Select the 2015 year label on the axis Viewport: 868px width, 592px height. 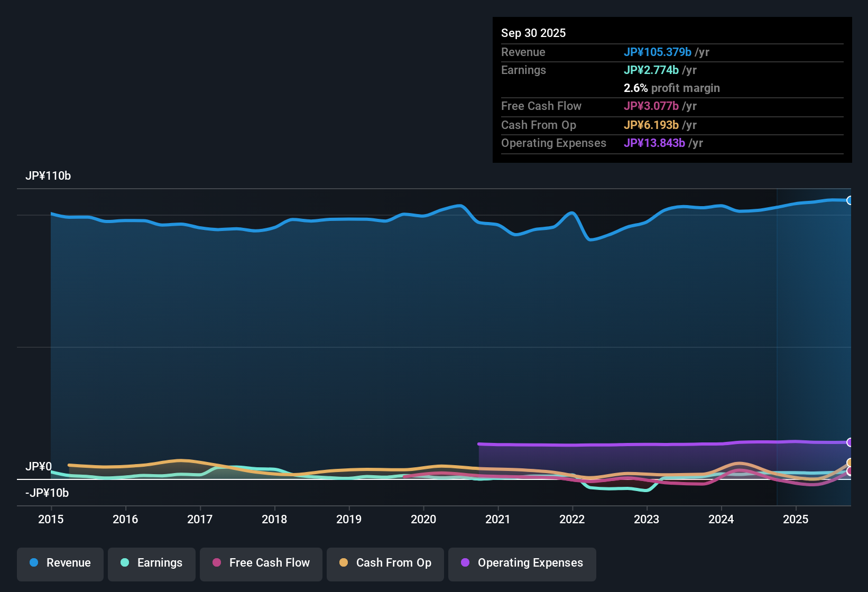coord(51,520)
